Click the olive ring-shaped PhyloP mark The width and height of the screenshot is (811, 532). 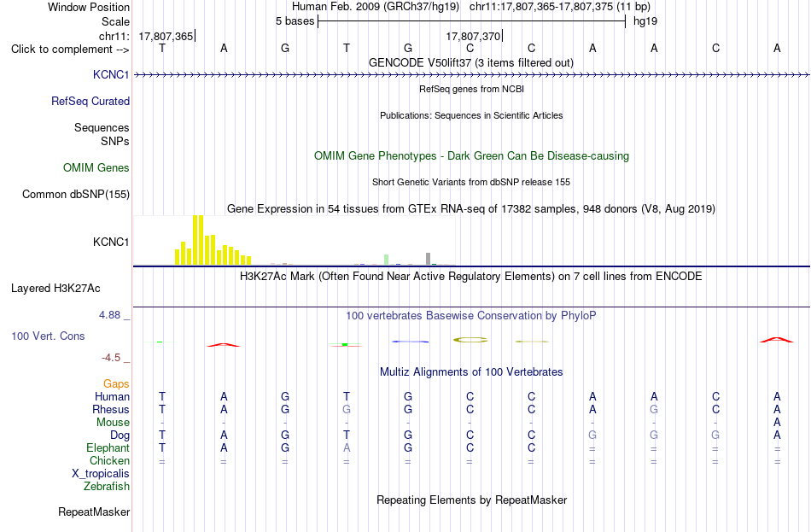tap(470, 340)
